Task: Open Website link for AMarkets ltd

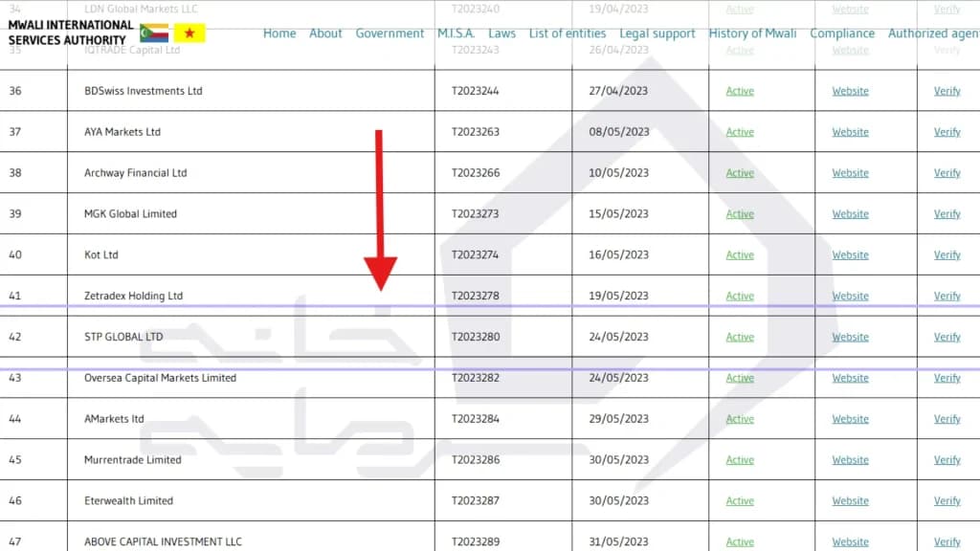Action: click(x=850, y=419)
